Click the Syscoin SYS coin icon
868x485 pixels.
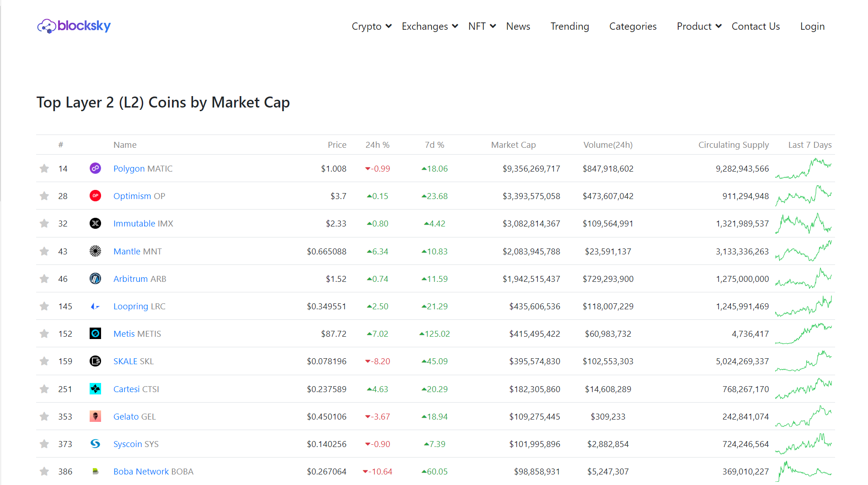(x=95, y=444)
